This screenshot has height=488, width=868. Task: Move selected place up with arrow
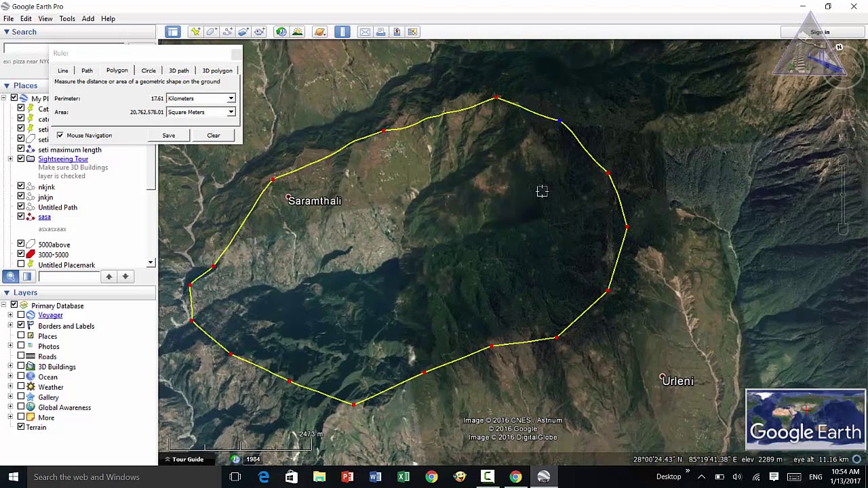point(108,277)
